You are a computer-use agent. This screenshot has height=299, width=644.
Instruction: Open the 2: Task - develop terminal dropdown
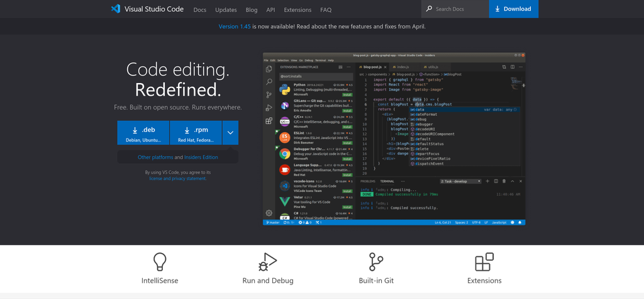[x=460, y=181]
